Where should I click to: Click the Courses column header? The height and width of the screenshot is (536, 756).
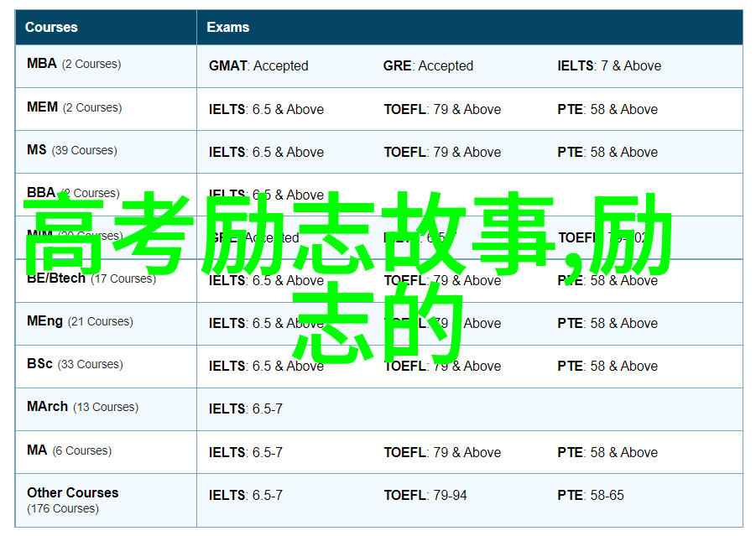52,27
